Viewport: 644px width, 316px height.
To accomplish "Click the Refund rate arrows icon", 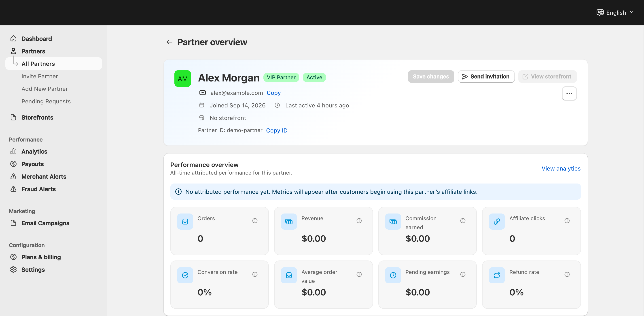I will coord(497,275).
